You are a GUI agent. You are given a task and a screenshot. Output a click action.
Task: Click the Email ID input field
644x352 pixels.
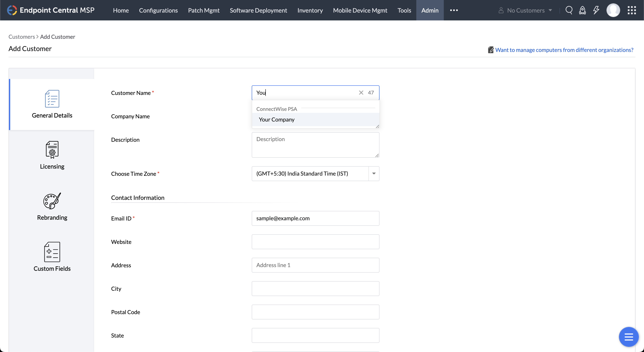point(315,218)
